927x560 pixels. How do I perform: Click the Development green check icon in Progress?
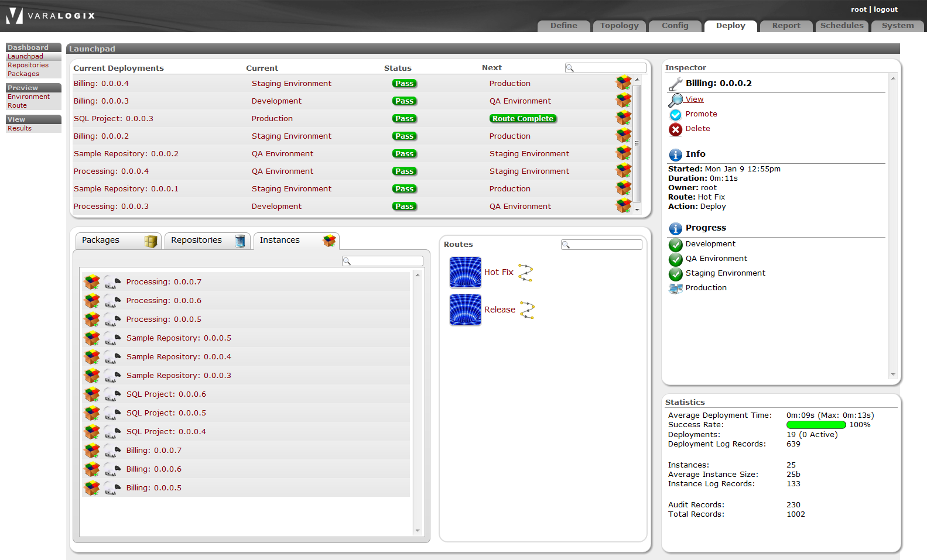pos(676,245)
